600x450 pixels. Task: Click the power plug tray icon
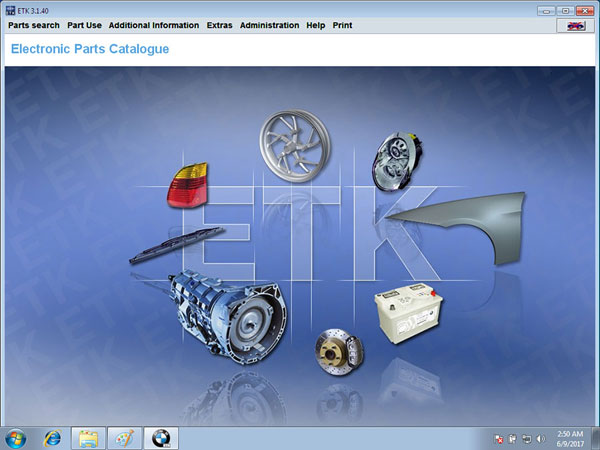[x=512, y=439]
